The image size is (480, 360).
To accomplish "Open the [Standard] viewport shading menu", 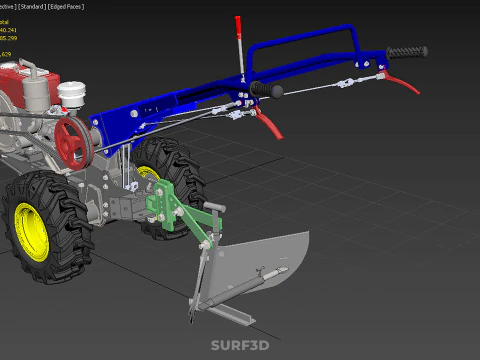I will click(x=32, y=7).
